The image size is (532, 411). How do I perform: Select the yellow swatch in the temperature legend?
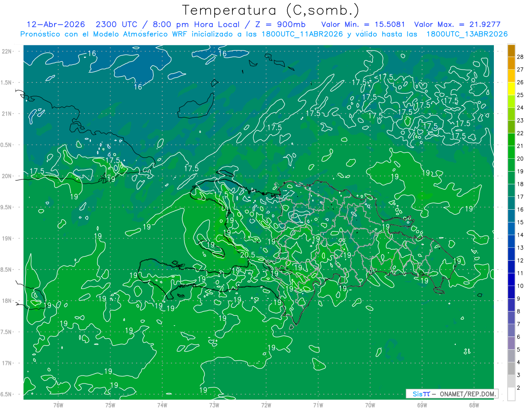(x=511, y=95)
